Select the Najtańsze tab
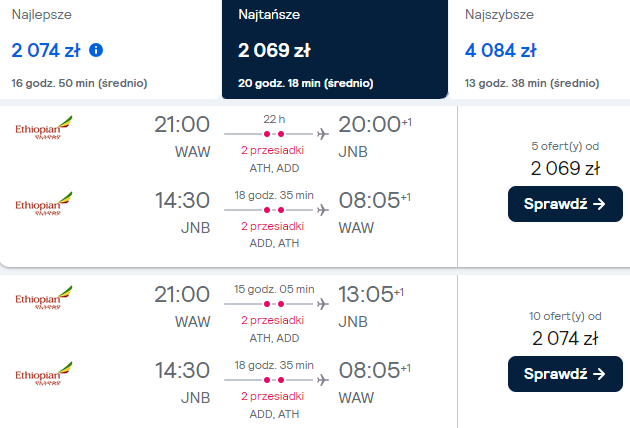Viewport: 630px width, 428px height. [x=334, y=48]
